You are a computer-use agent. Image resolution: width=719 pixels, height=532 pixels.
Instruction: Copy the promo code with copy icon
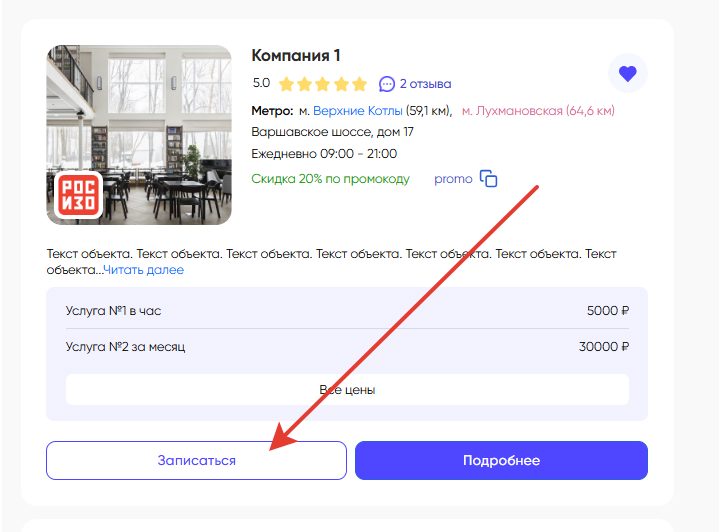[x=488, y=179]
